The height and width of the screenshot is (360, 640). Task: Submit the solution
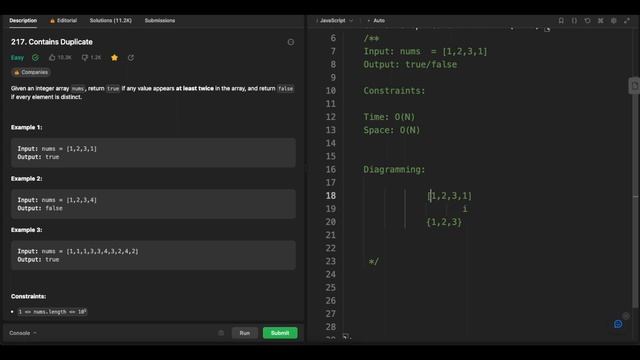(280, 333)
